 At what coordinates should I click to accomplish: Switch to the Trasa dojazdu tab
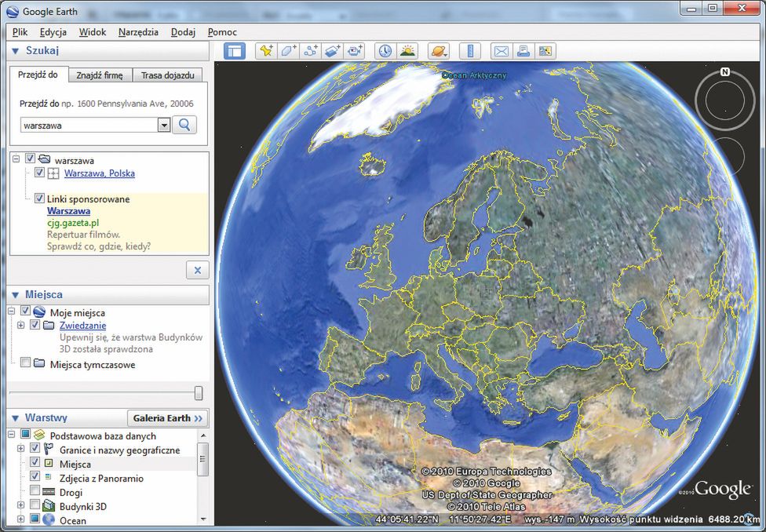tap(167, 75)
